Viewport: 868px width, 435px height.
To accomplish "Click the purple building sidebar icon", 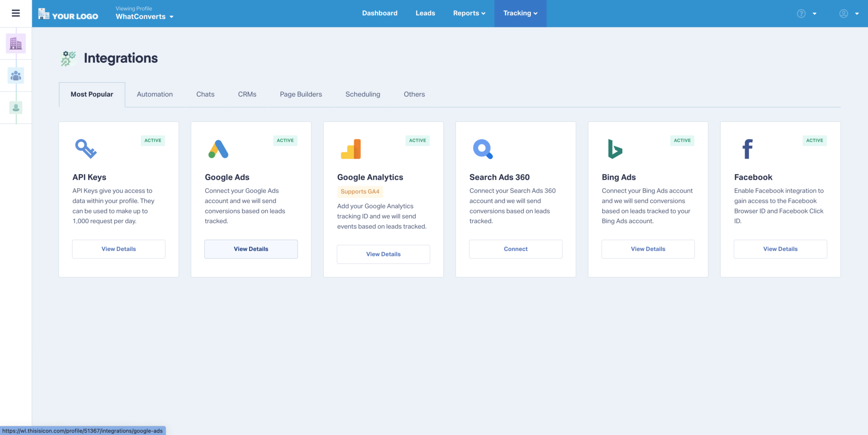I will 16,43.
